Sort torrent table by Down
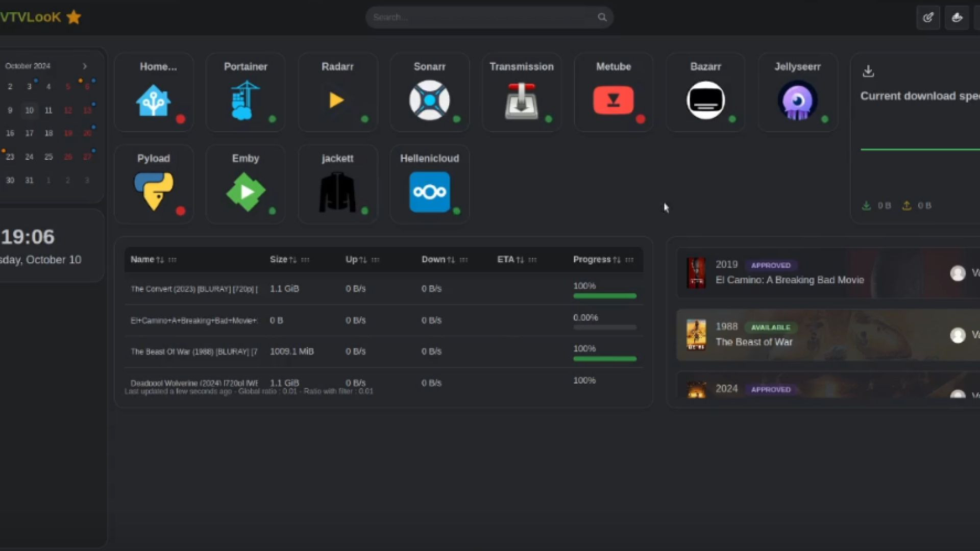 coord(451,260)
